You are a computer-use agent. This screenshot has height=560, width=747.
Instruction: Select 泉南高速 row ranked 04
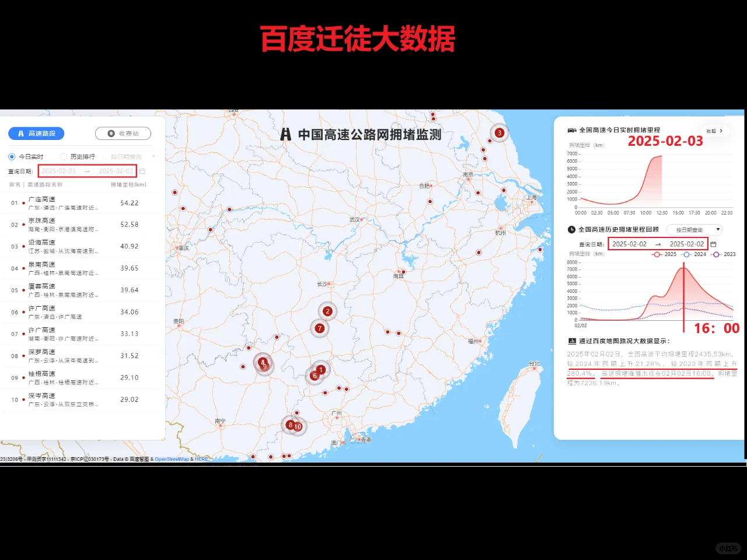click(80, 268)
